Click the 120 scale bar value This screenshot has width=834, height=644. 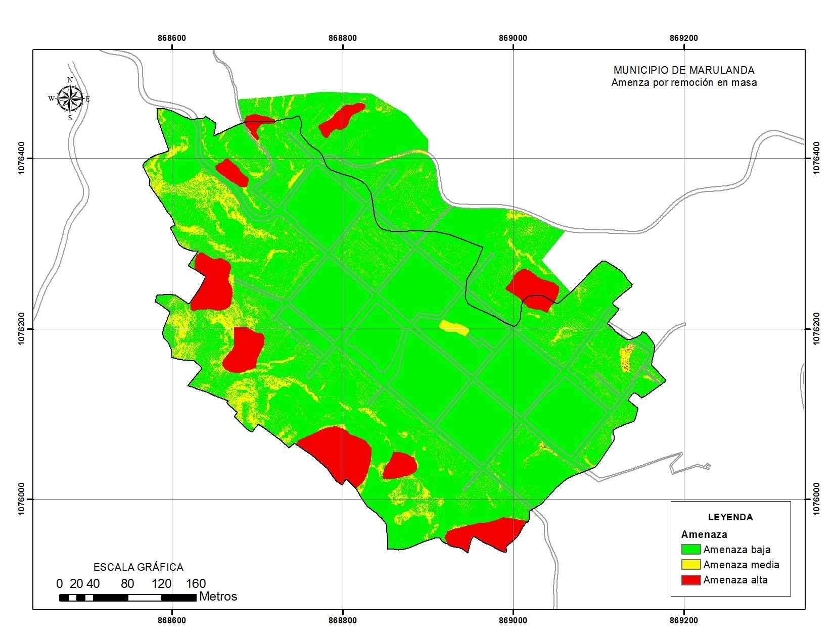tap(161, 584)
